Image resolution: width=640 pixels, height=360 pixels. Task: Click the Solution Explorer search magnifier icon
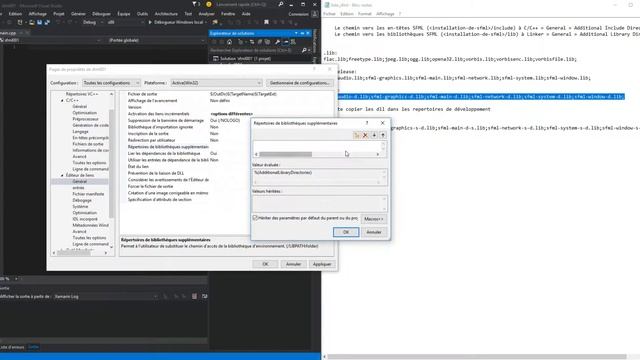(x=304, y=50)
